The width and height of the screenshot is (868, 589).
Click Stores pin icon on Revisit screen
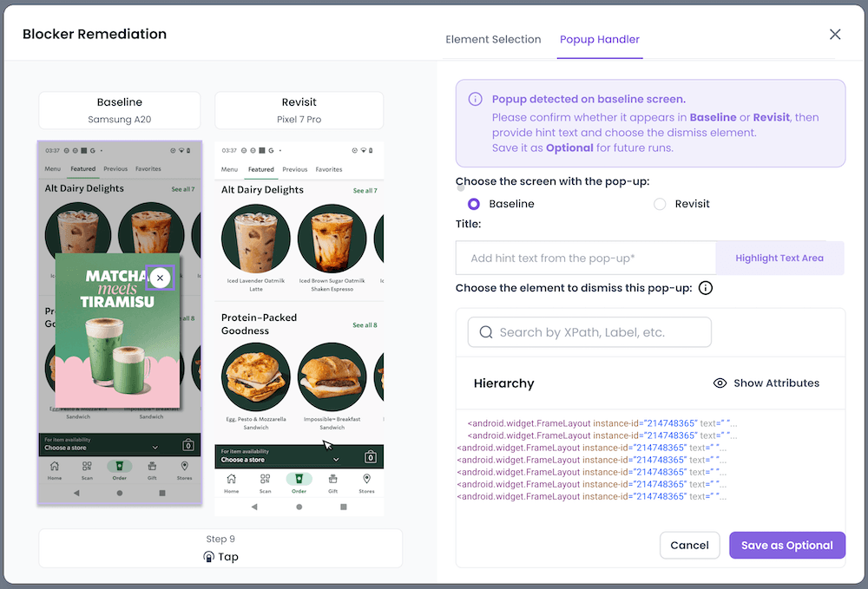click(x=366, y=479)
